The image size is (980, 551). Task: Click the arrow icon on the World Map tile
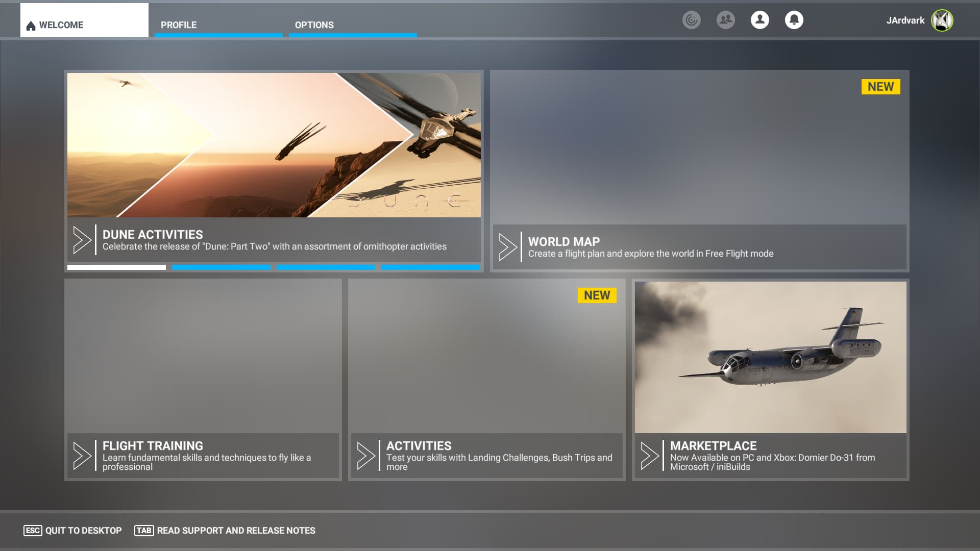pyautogui.click(x=508, y=247)
